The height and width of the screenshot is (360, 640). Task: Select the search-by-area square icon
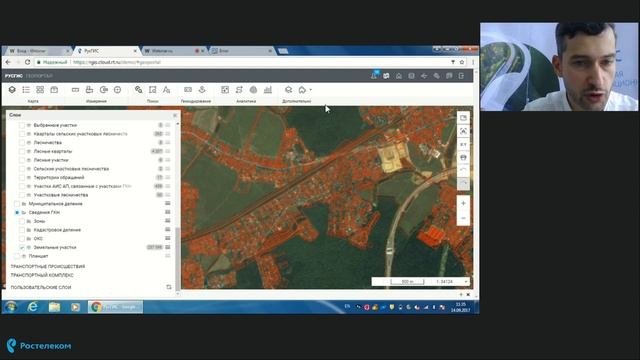pyautogui.click(x=153, y=90)
